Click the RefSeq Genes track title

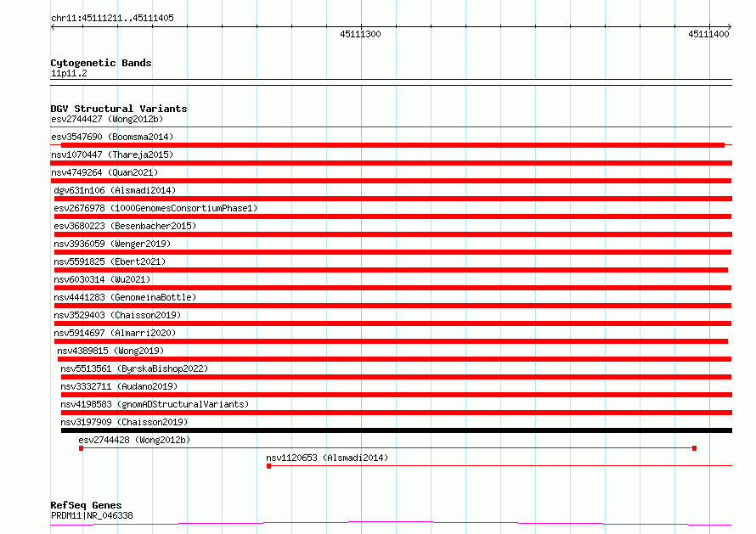point(86,505)
